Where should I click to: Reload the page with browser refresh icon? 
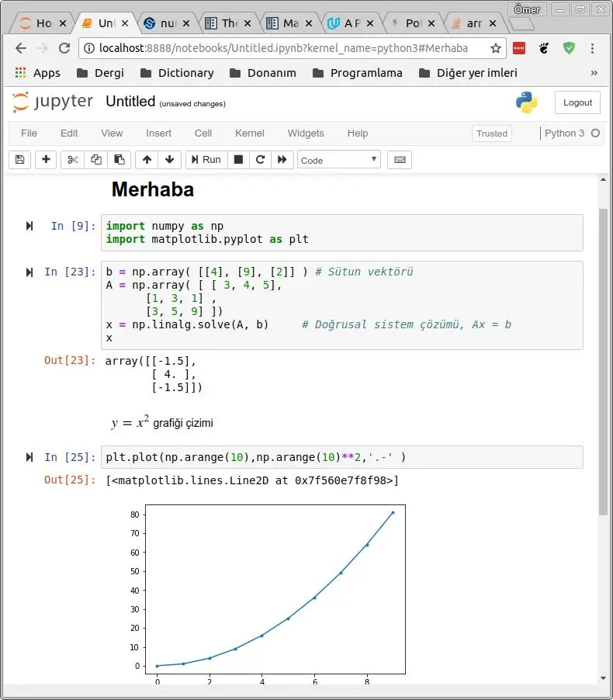click(64, 48)
